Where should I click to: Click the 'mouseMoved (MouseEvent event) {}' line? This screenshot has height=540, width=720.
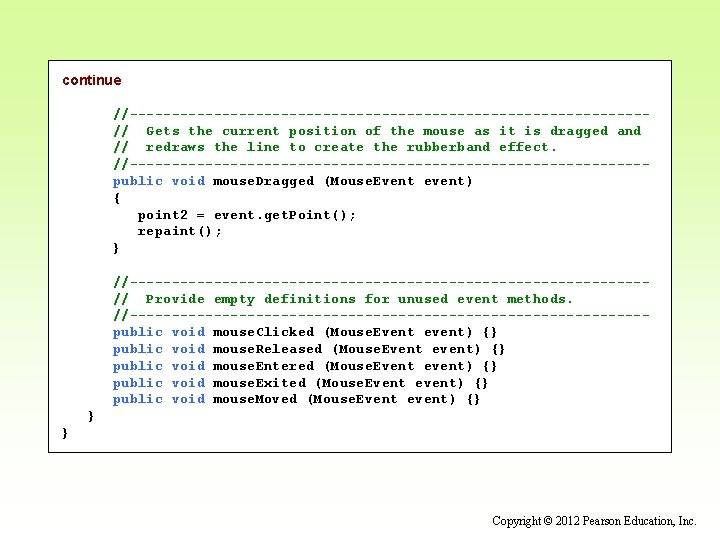coord(296,399)
